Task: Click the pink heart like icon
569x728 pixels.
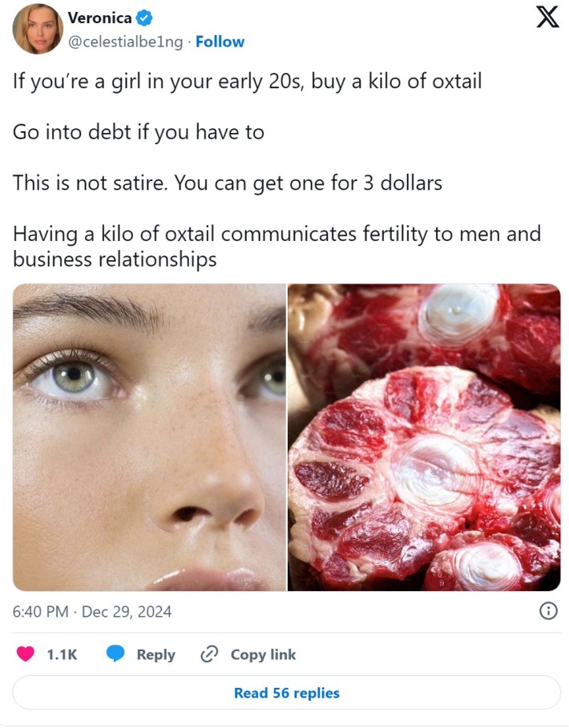Action: click(x=25, y=654)
